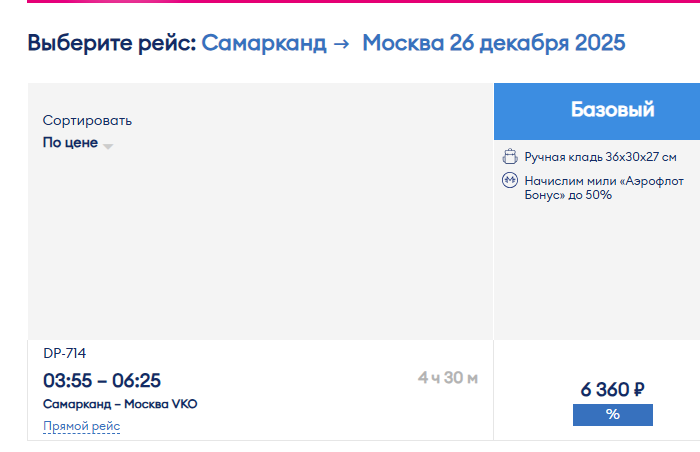This screenshot has width=700, height=452.
Task: Click the Aeroflot Bonus miles icon
Action: 510,180
